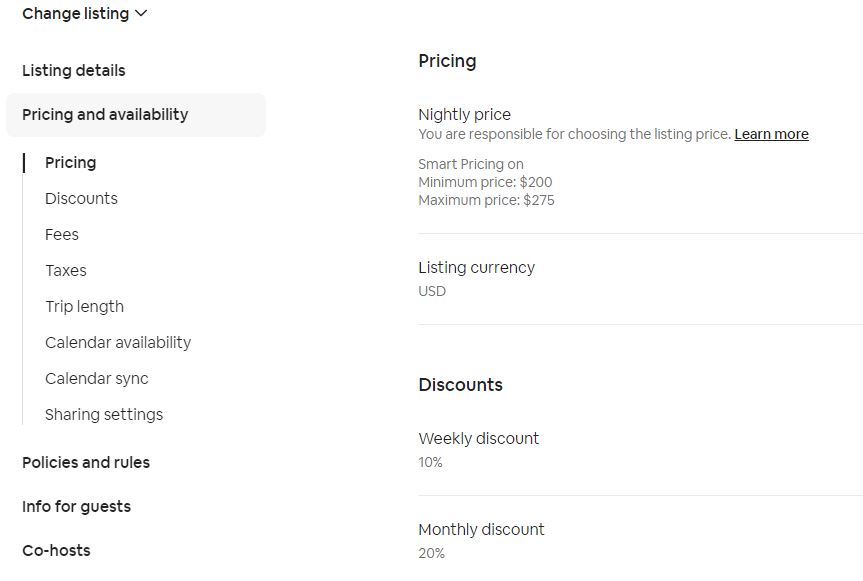Image resolution: width=863 pixels, height=581 pixels.
Task: Expand the Change listing dropdown chevron
Action: click(x=141, y=14)
